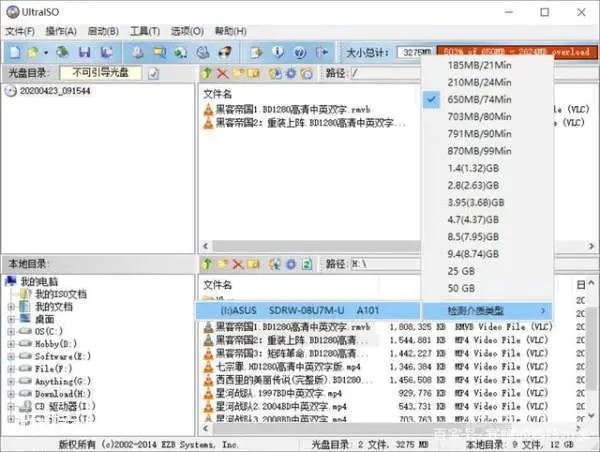Viewport: 600px width, 452px height.
Task: Click the 不可引导光盘 boot status field
Action: (x=101, y=73)
